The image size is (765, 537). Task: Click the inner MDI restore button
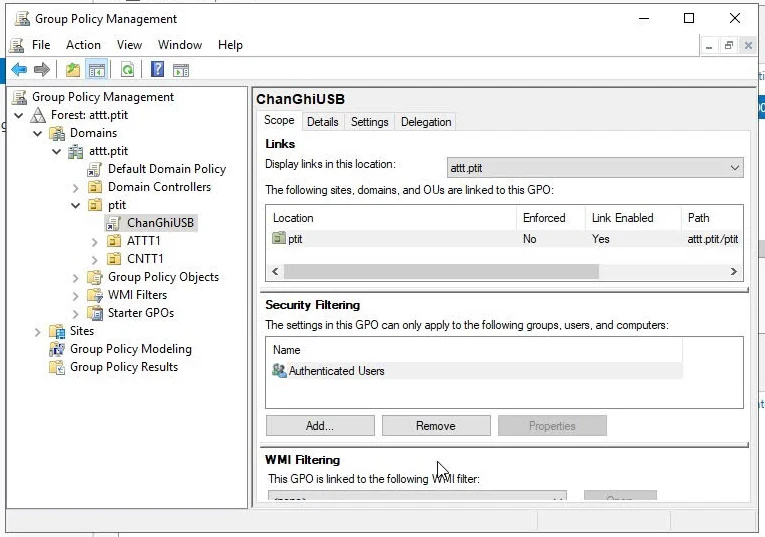(728, 45)
